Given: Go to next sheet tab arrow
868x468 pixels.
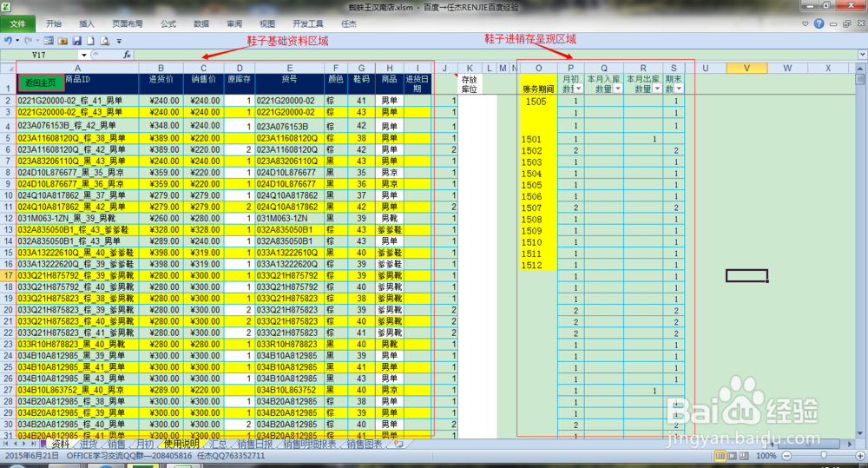Looking at the screenshot, I should 25,444.
